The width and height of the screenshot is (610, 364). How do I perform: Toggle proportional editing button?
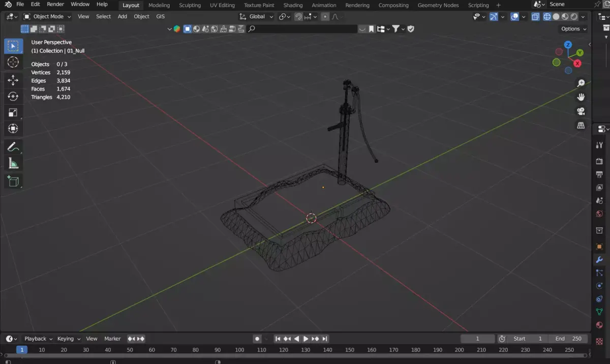click(x=325, y=16)
